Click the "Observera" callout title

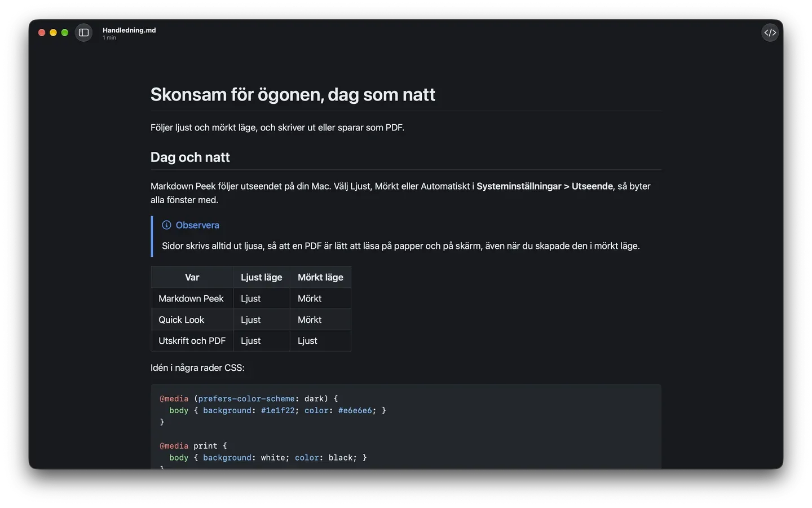click(197, 225)
